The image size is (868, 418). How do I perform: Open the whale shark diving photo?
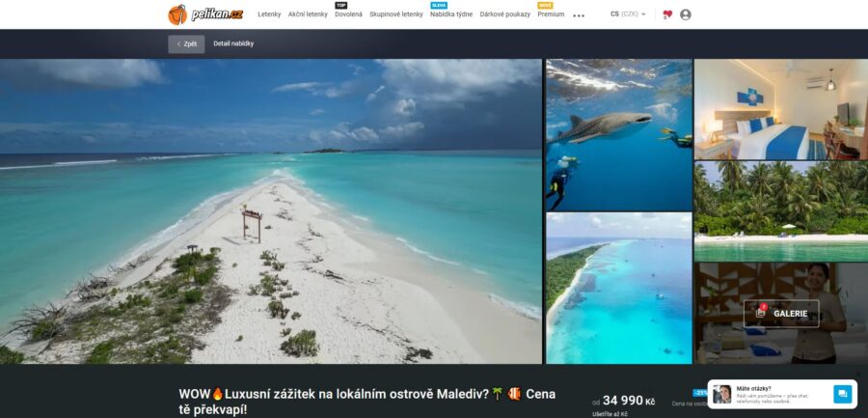point(619,135)
